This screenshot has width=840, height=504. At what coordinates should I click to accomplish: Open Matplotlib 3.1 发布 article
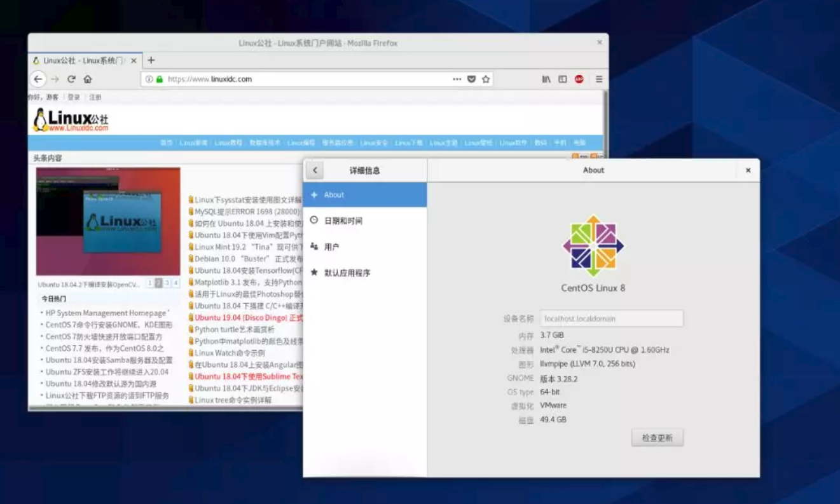click(248, 282)
